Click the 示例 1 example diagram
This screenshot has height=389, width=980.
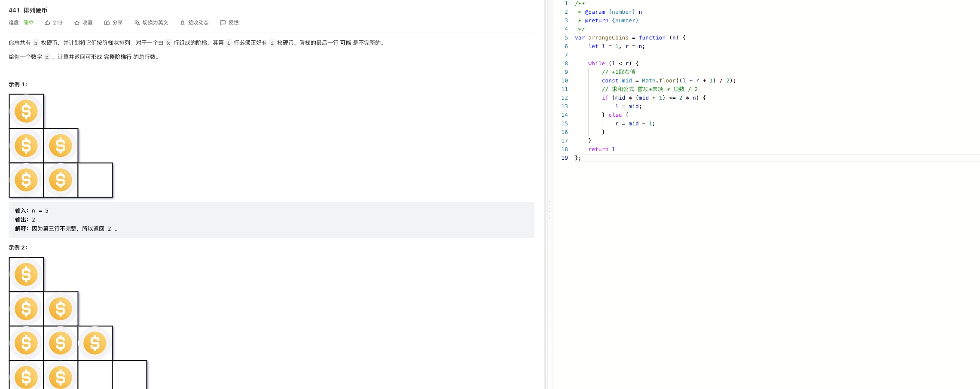(x=61, y=146)
